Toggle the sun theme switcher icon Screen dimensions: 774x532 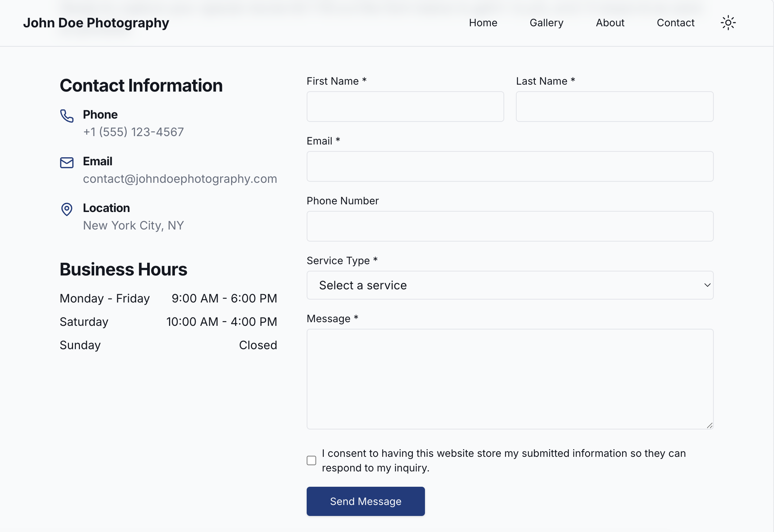point(728,23)
